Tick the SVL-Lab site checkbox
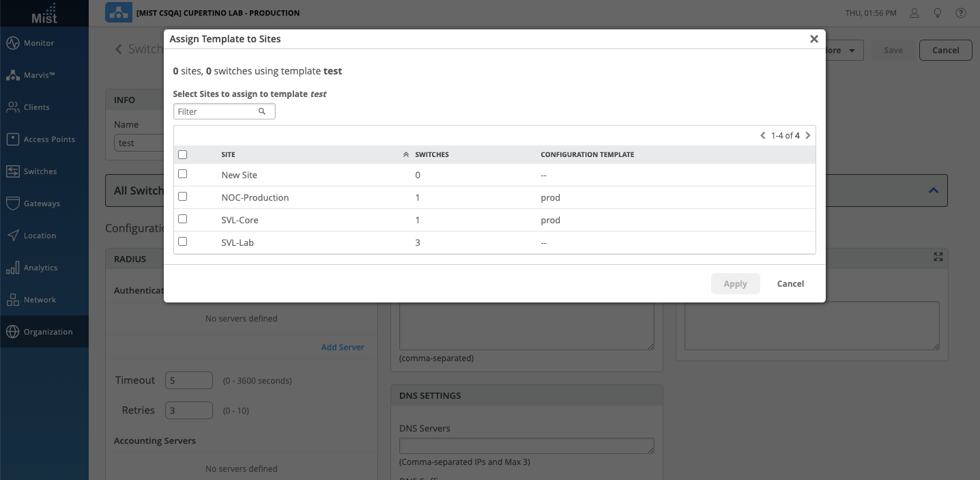 182,242
